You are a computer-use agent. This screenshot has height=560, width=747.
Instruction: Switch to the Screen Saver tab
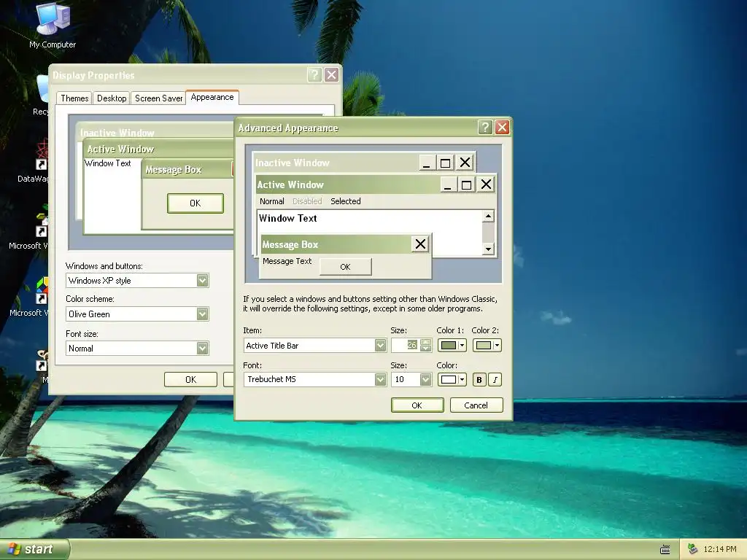click(158, 98)
